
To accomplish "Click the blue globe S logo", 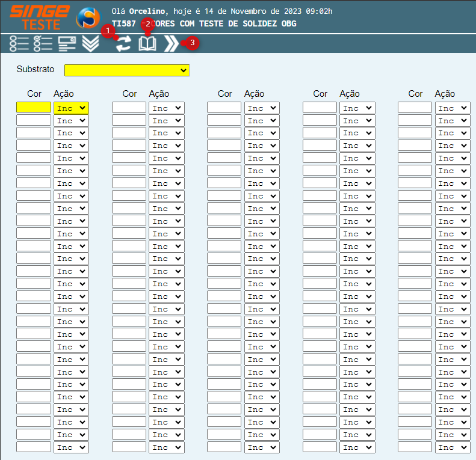I will click(x=88, y=17).
